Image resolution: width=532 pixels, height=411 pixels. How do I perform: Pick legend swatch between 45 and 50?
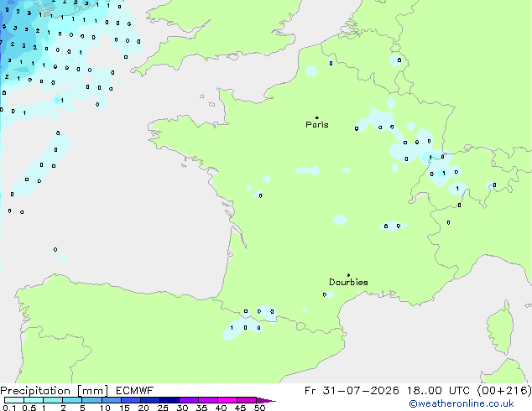pyautogui.click(x=247, y=400)
